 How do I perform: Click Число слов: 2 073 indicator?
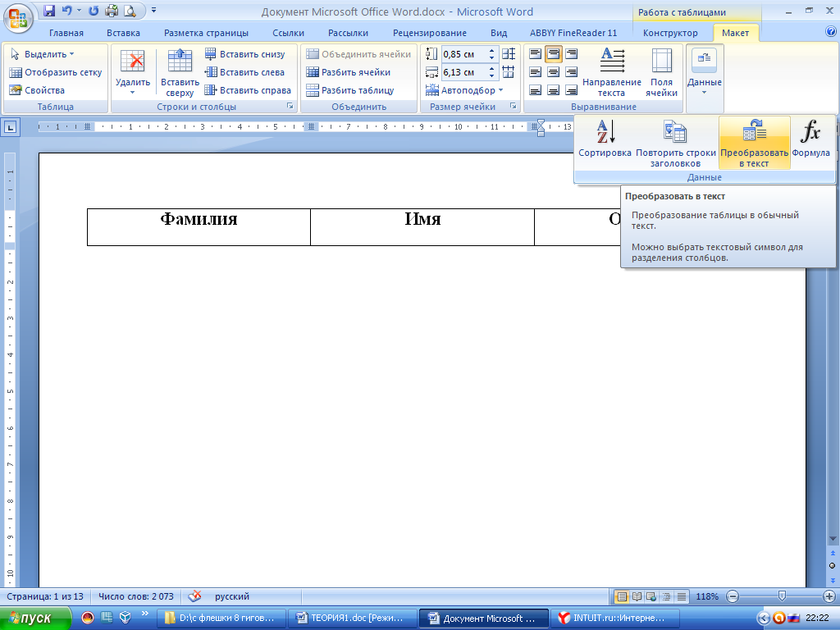click(x=136, y=596)
